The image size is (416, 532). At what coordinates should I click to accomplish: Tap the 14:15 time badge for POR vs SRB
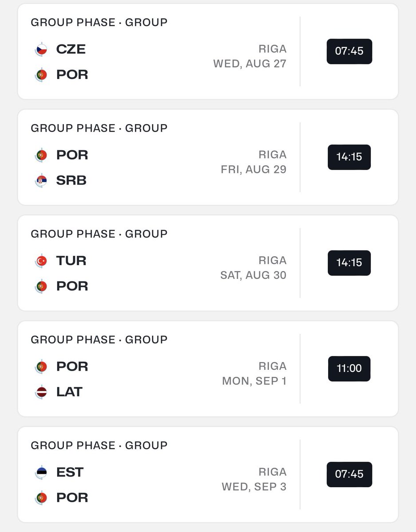pos(349,157)
